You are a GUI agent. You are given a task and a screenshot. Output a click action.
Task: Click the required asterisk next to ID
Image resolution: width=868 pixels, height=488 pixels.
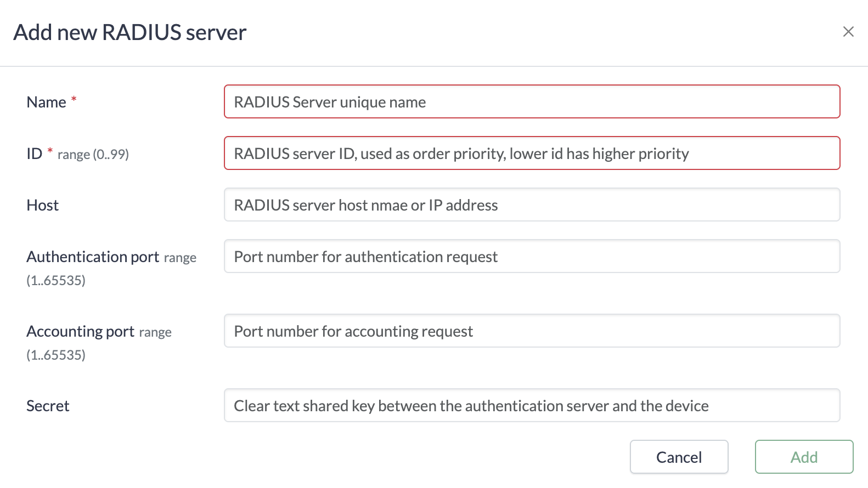coord(50,151)
